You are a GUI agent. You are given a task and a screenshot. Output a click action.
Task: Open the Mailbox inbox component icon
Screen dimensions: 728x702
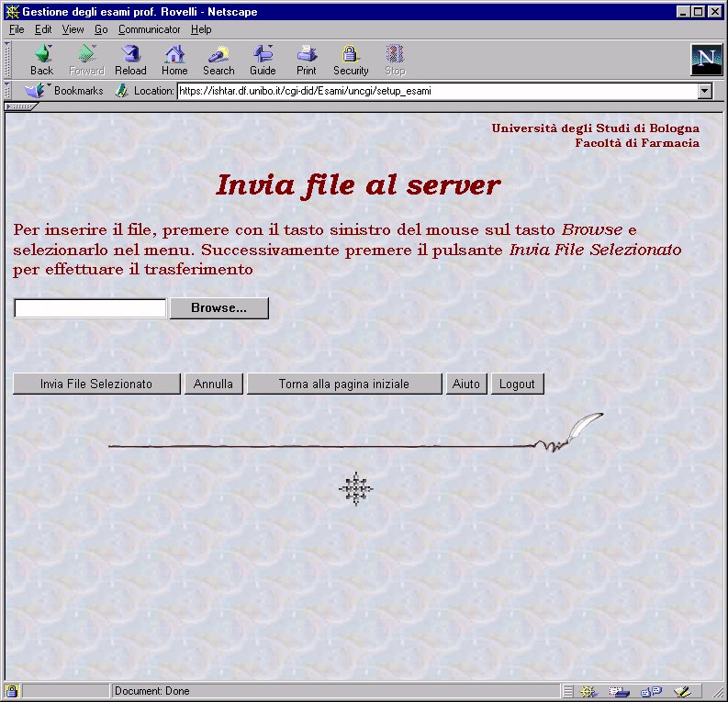pyautogui.click(x=620, y=692)
